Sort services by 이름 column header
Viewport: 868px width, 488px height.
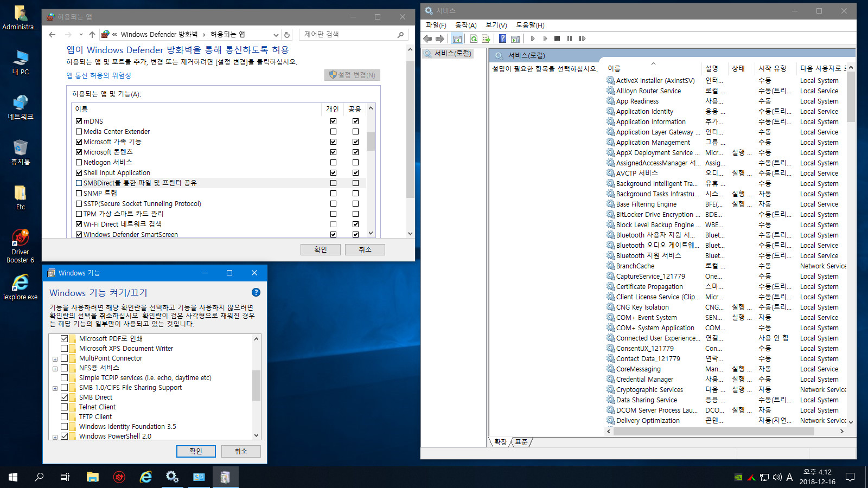point(653,68)
